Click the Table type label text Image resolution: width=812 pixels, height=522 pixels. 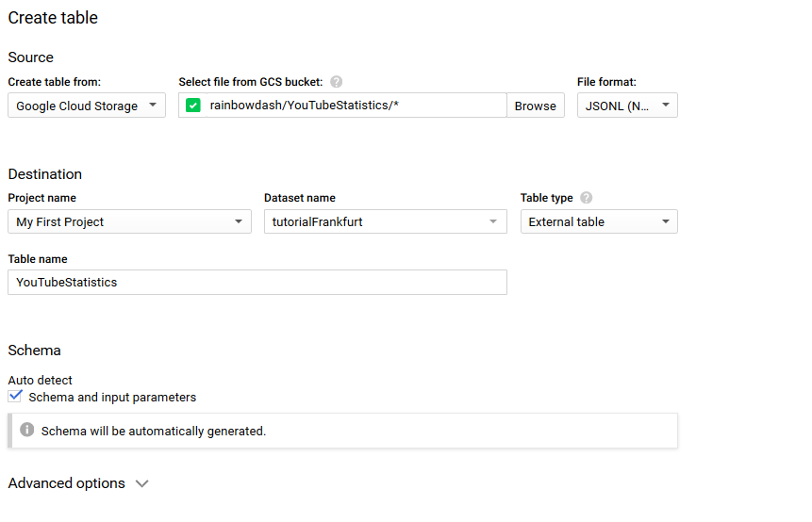point(546,198)
